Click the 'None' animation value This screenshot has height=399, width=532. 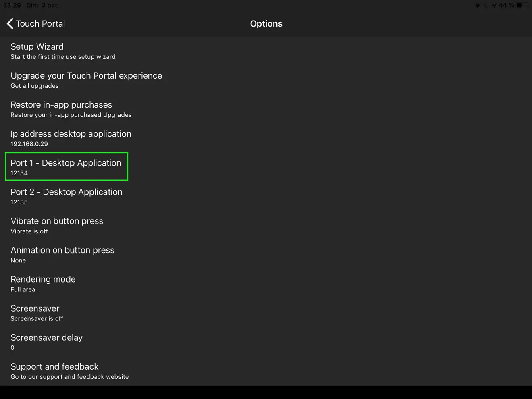pyautogui.click(x=18, y=260)
